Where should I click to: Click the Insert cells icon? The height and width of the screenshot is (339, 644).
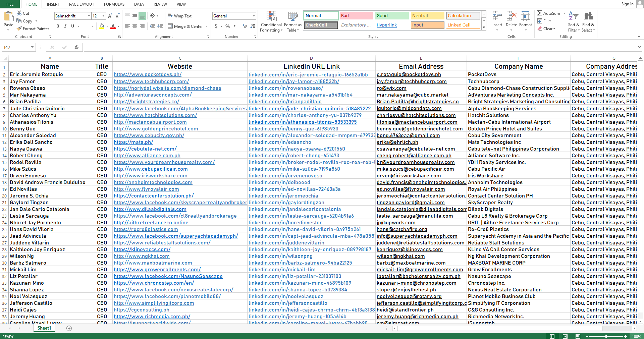(497, 16)
